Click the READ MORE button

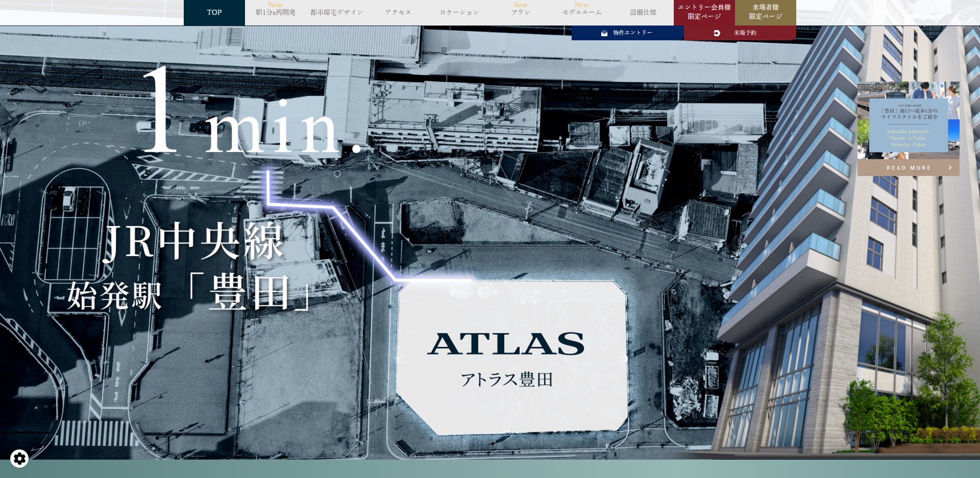(x=909, y=168)
